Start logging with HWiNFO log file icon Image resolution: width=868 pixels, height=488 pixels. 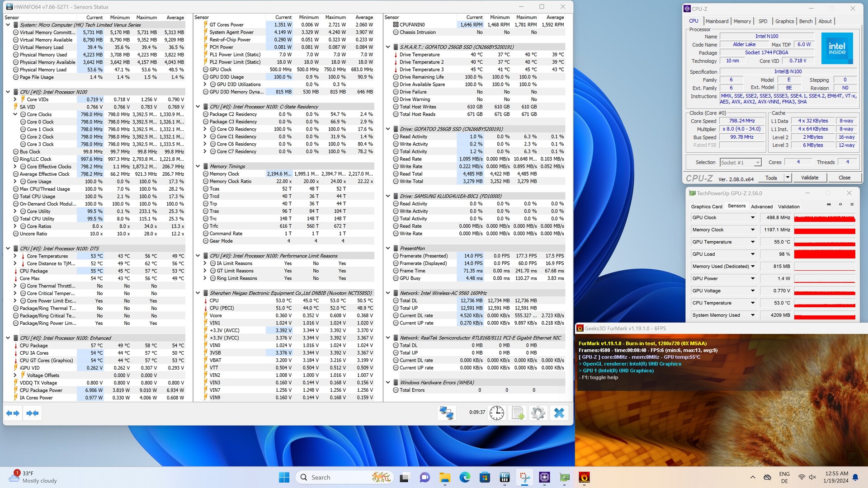pos(518,413)
